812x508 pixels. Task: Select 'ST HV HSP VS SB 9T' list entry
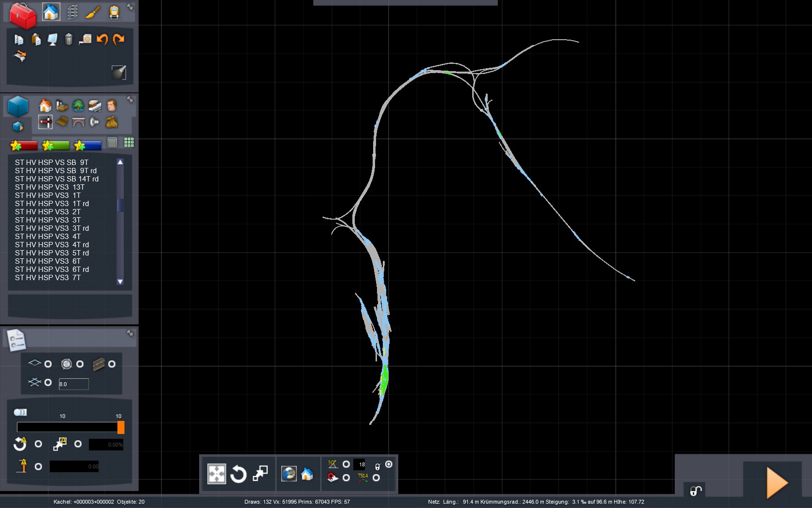(52, 163)
